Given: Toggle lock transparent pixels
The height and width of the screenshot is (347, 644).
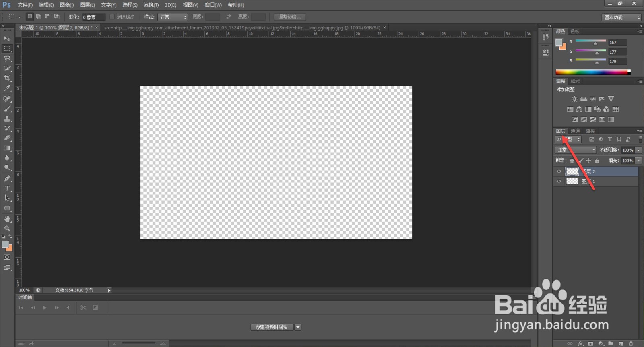Looking at the screenshot, I should tap(572, 161).
